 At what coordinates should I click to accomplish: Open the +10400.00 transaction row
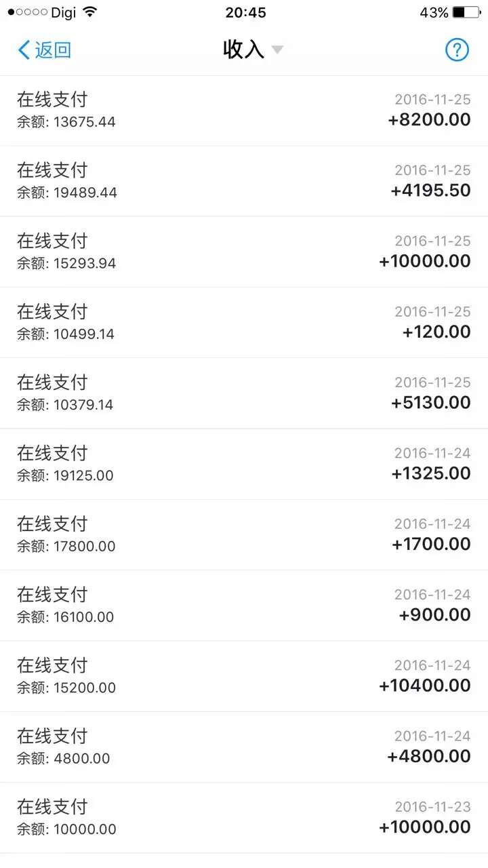244,676
